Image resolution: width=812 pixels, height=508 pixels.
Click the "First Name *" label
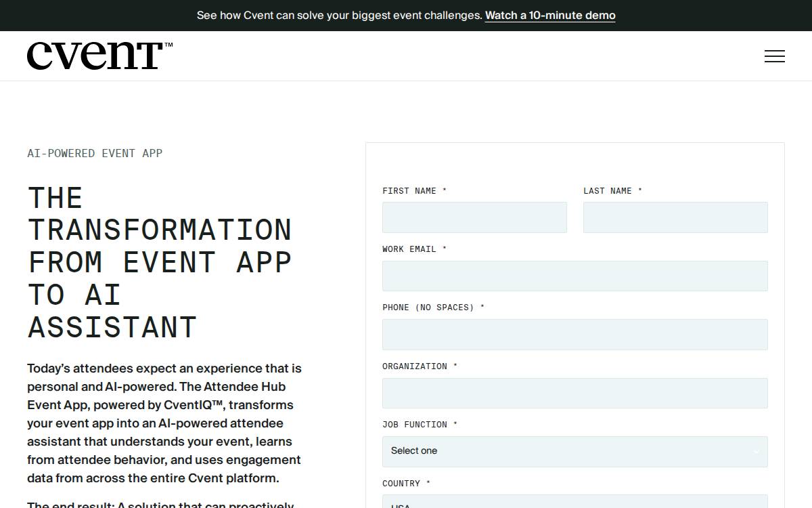[415, 191]
